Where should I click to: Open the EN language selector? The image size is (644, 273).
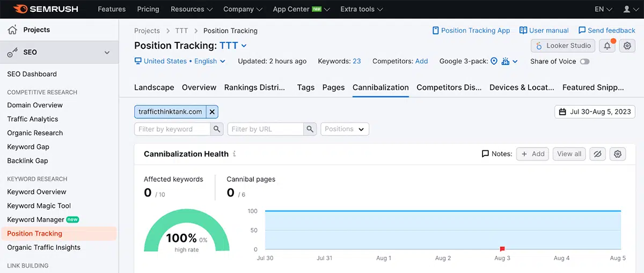click(603, 9)
